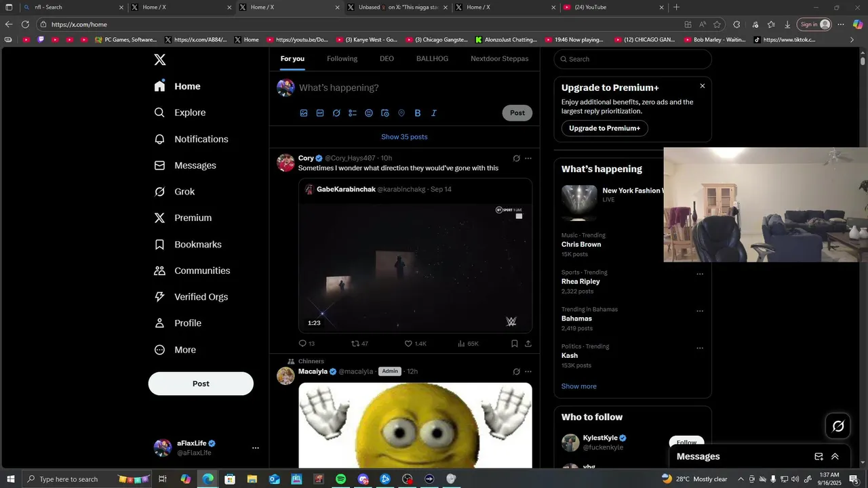View analytics on Cory's post
Viewport: 868px width, 488px height.
click(x=468, y=344)
